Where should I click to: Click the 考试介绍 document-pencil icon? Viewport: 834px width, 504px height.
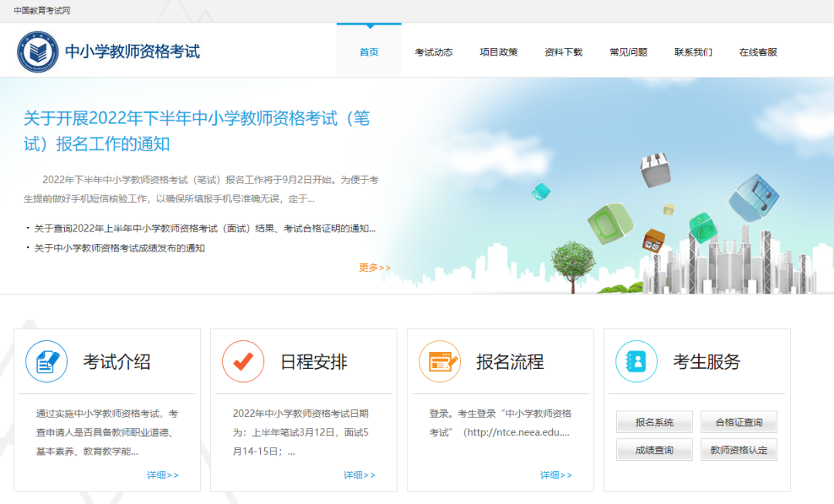coord(47,361)
